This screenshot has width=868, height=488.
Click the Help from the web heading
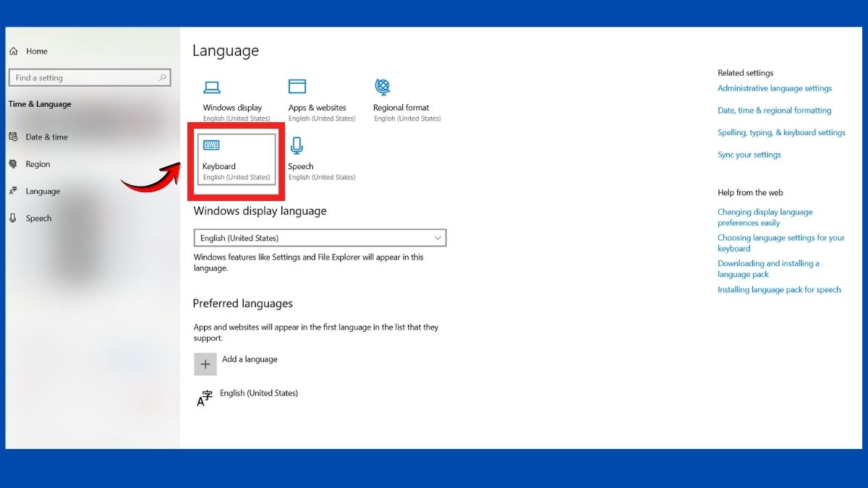pos(750,193)
